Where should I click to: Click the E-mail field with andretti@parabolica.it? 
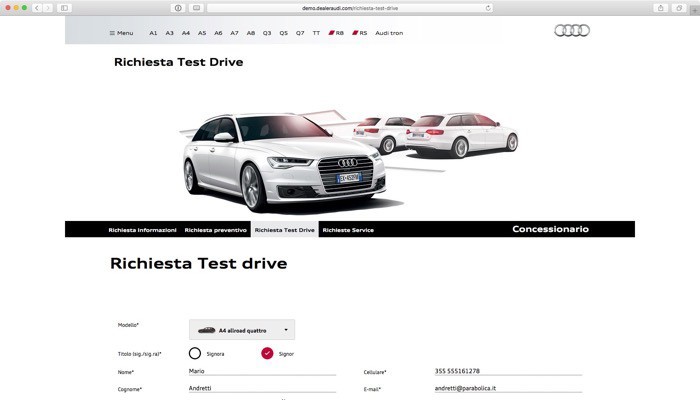(508, 388)
